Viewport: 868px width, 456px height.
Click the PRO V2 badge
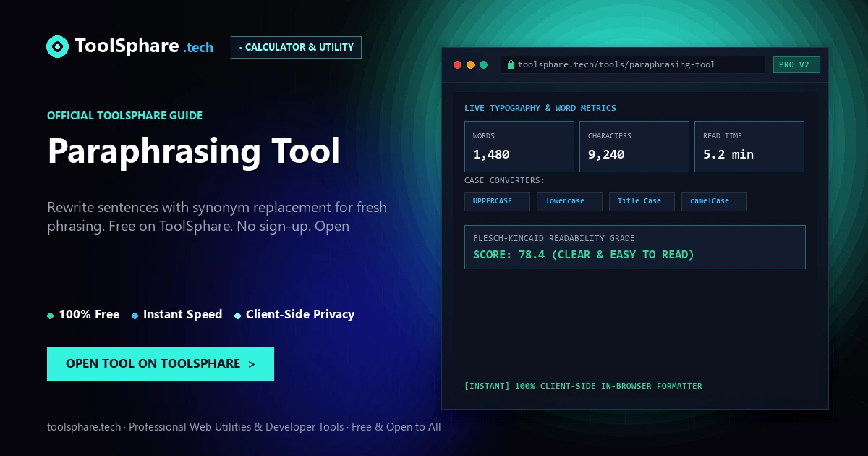pos(796,64)
